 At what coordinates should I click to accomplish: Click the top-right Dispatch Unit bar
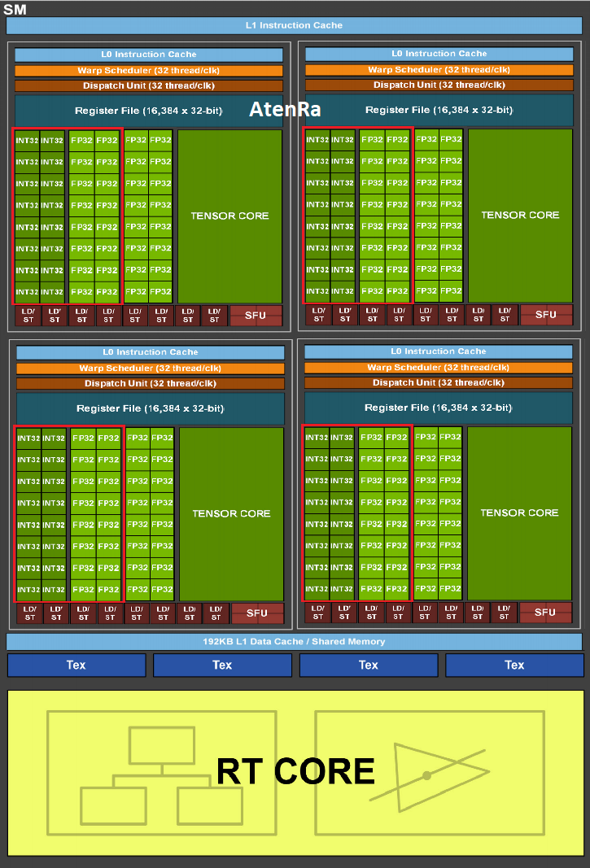(439, 85)
